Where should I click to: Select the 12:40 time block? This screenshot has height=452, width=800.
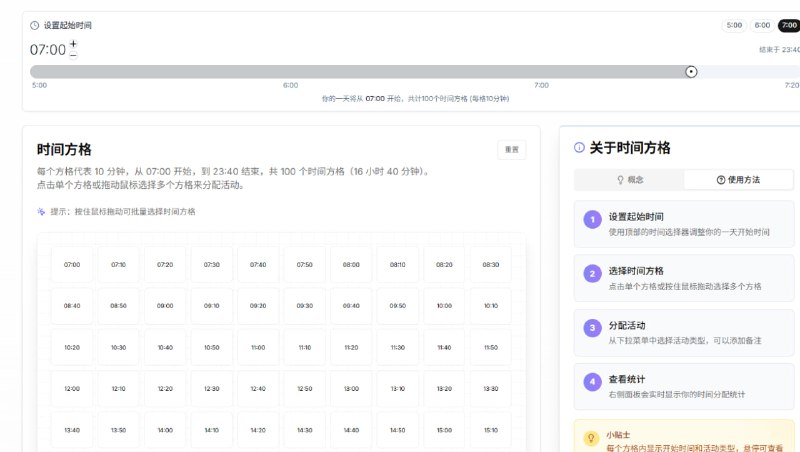tap(258, 389)
